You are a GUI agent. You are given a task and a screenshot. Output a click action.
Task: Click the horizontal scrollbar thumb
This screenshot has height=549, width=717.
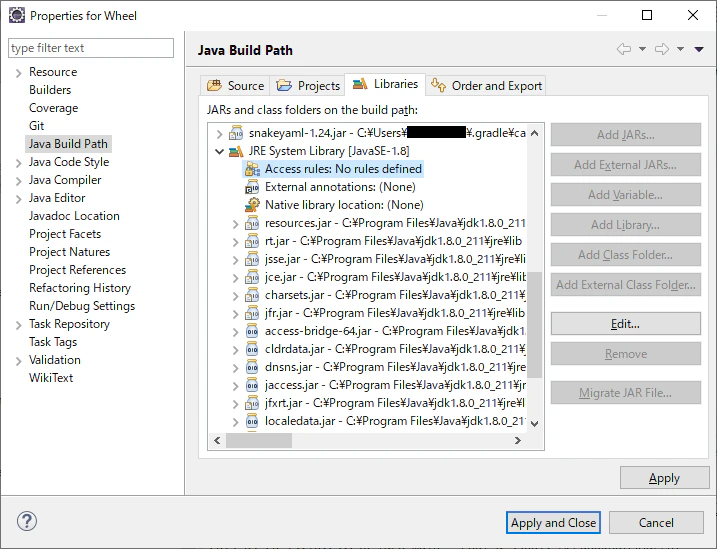pyautogui.click(x=259, y=441)
